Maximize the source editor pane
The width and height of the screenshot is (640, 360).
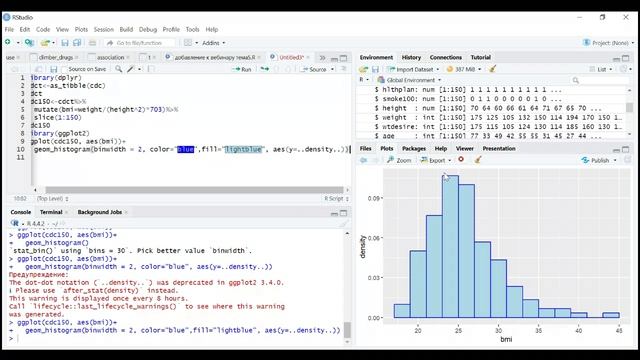click(x=344, y=58)
